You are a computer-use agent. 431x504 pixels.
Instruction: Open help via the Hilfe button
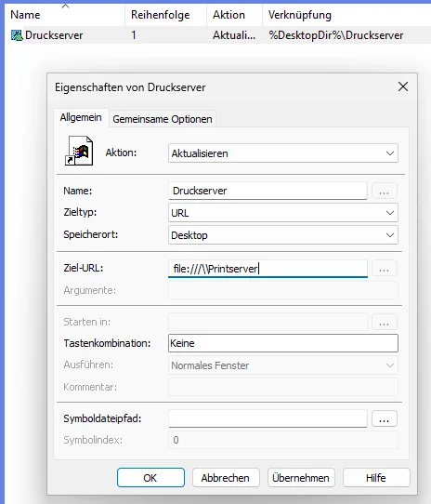click(376, 478)
